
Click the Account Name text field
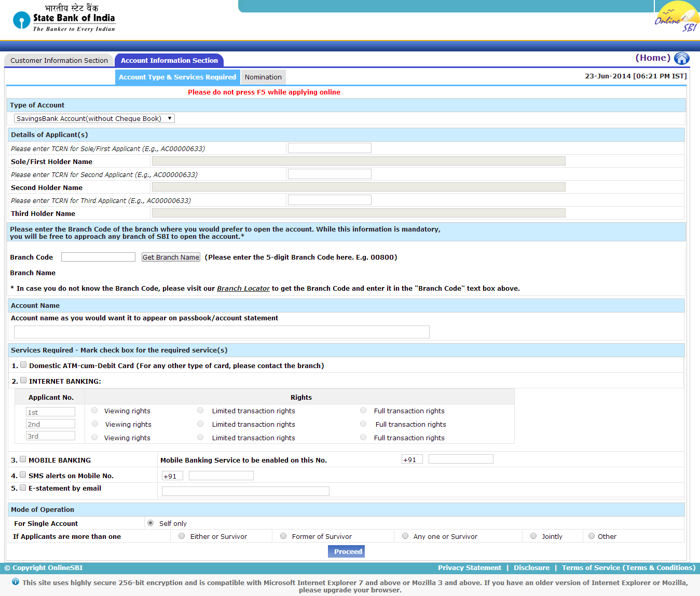[222, 332]
